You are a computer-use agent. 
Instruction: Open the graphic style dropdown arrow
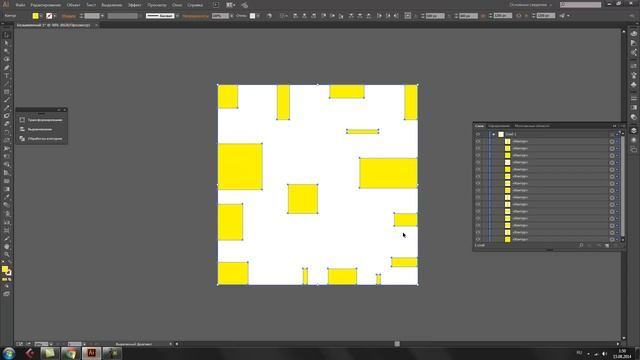coord(258,16)
